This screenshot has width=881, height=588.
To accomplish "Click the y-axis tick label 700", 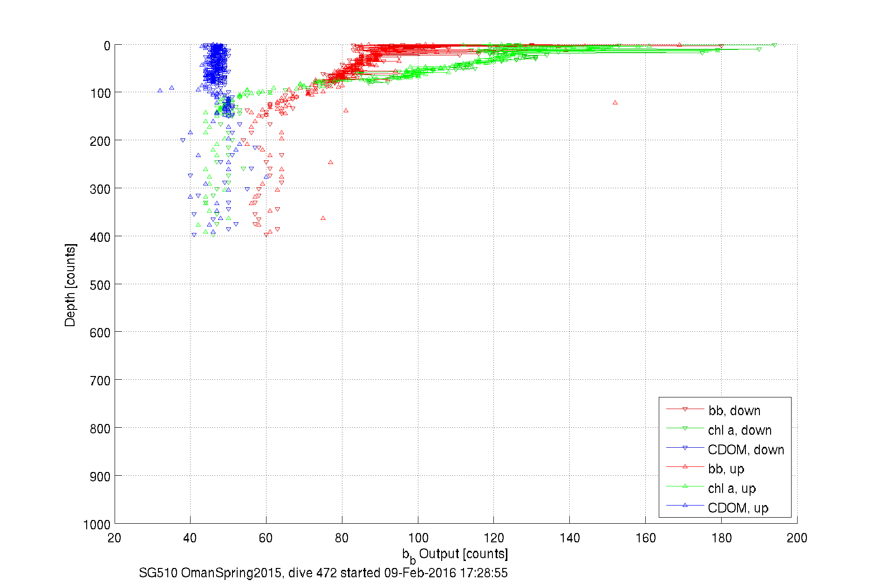I will coord(100,381).
